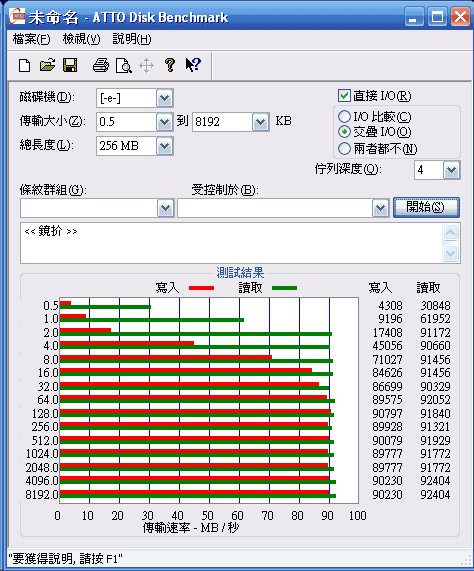The height and width of the screenshot is (571, 474).
Task: Click the status bar F1 help text
Action: [66, 559]
